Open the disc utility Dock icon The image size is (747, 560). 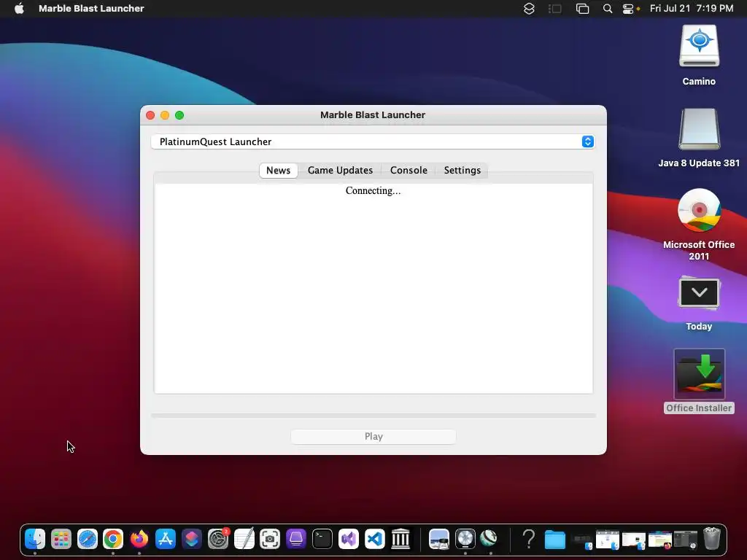tap(465, 539)
